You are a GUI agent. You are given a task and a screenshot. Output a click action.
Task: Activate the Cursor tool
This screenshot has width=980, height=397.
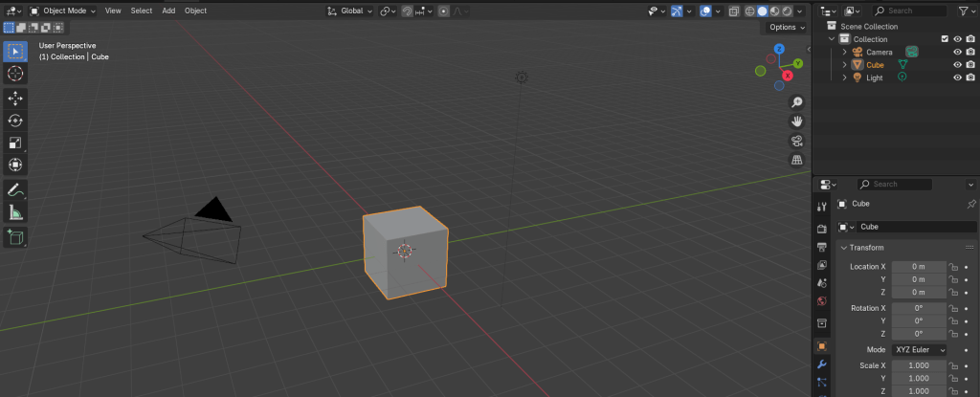click(15, 74)
